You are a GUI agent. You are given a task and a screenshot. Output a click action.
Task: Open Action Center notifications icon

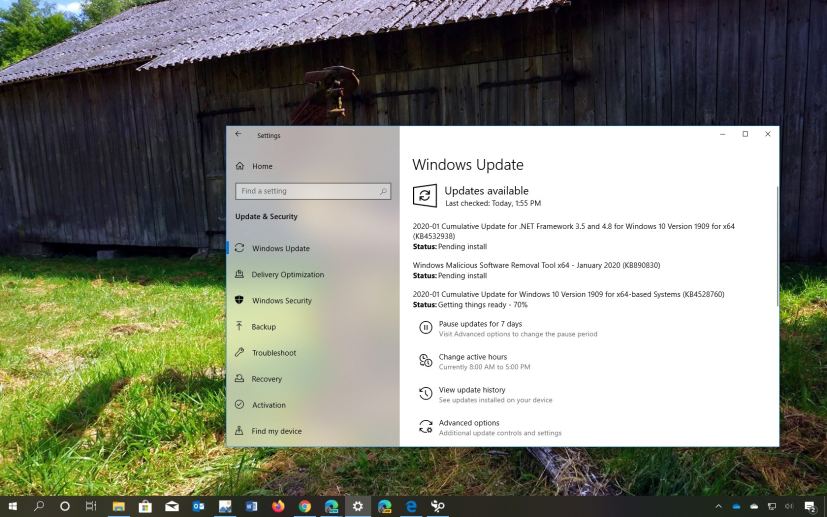(810, 507)
